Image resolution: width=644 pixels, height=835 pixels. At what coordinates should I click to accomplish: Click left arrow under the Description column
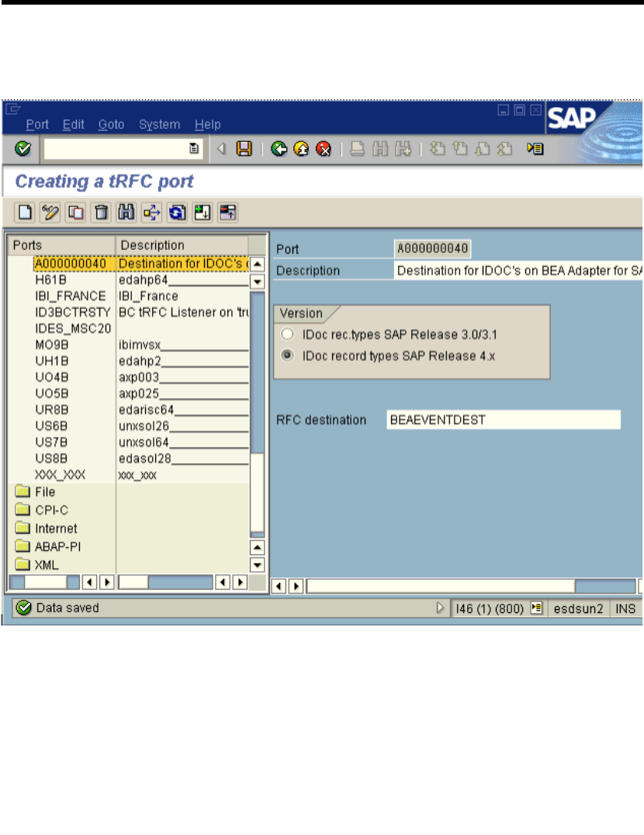(223, 582)
